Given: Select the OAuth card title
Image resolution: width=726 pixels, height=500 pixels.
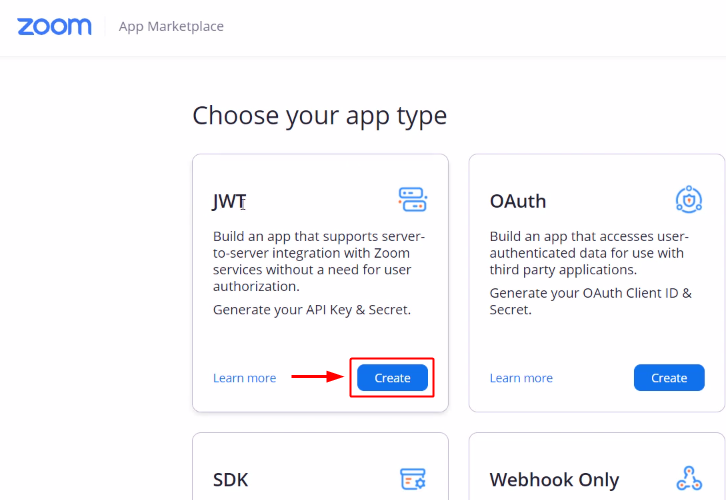Looking at the screenshot, I should pyautogui.click(x=518, y=201).
